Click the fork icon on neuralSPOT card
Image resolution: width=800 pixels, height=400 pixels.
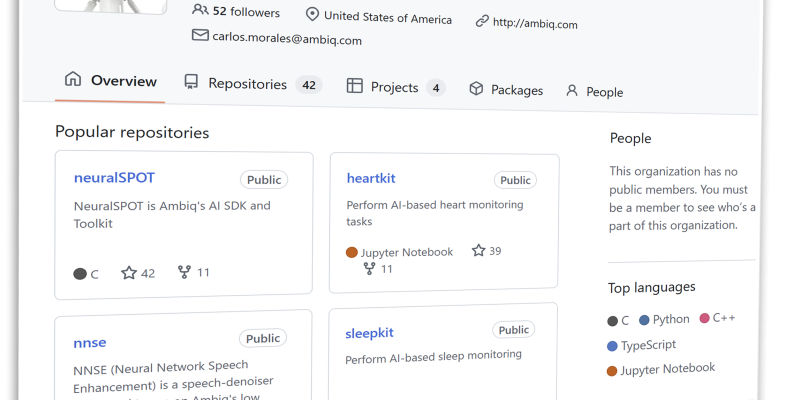184,271
